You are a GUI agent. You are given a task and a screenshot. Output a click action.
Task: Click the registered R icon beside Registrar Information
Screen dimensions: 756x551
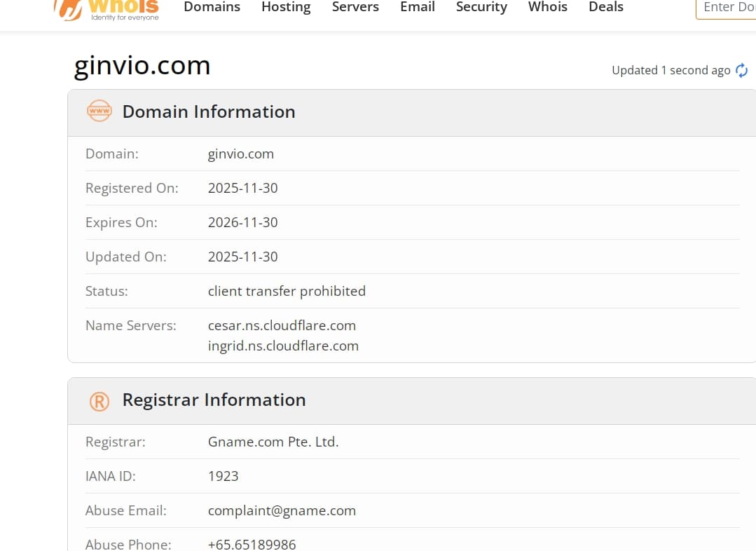[99, 401]
